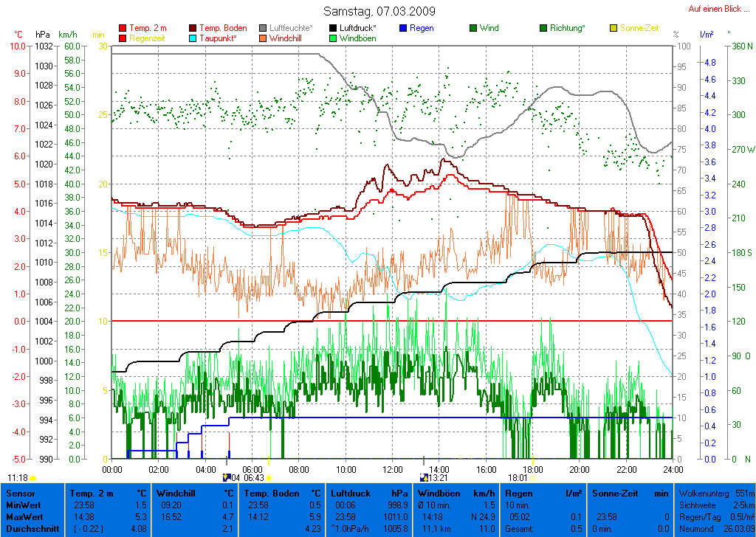Click the red Temp. 2 m legend square

click(x=123, y=28)
